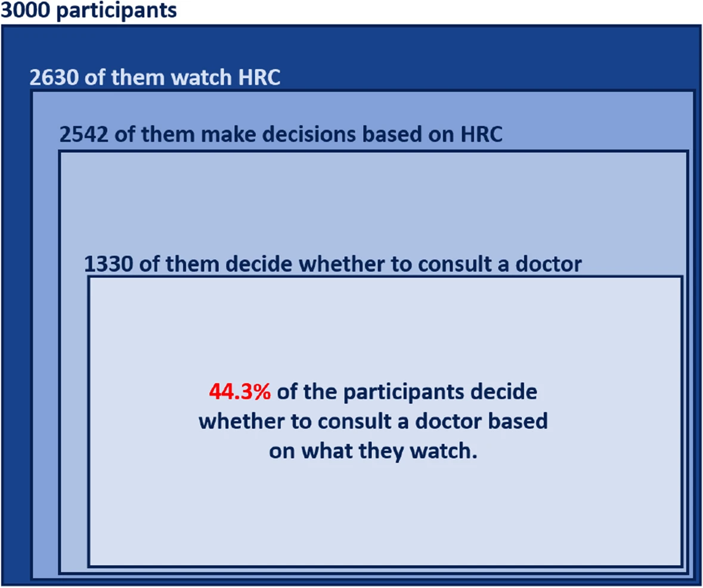
Task: Click the outermost dark blue box's right band
Action: (x=698, y=298)
